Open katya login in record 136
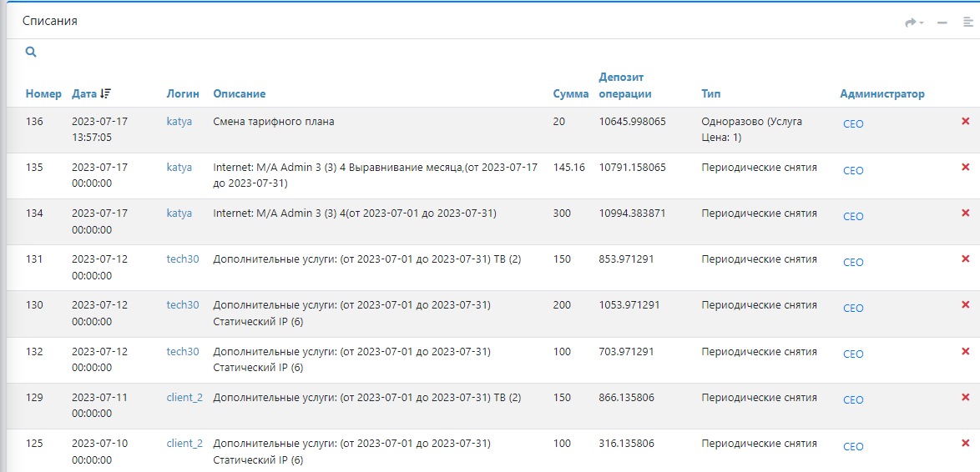Screen dimensions: 980x472 [x=179, y=122]
